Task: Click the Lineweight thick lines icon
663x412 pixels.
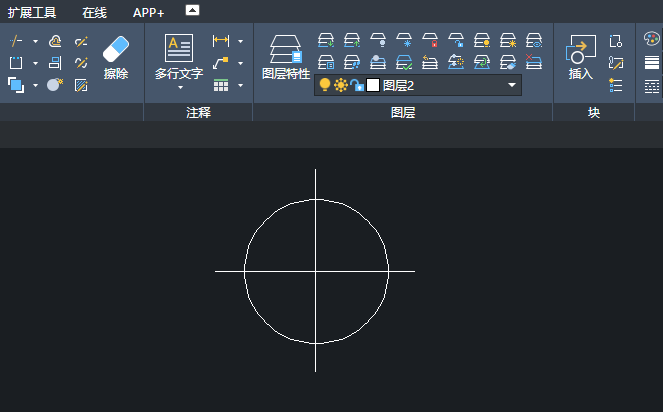Action: pyautogui.click(x=652, y=63)
